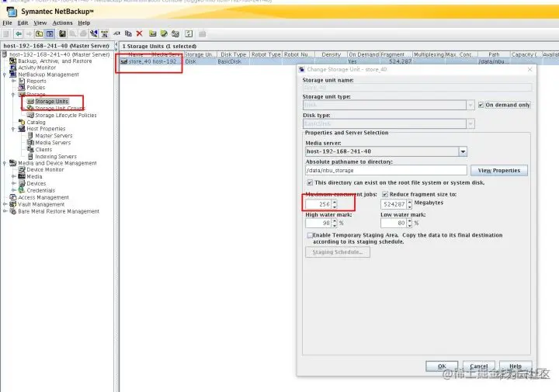Click Maximum concurrent jobs field showing 256
Image resolution: width=559 pixels, height=392 pixels.
point(319,204)
